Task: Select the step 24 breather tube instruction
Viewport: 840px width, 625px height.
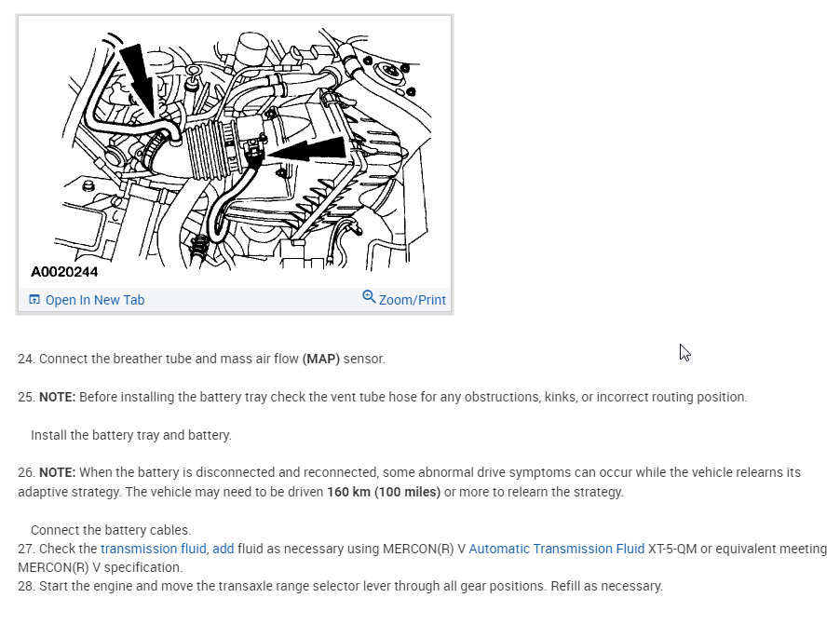Action: 201,359
